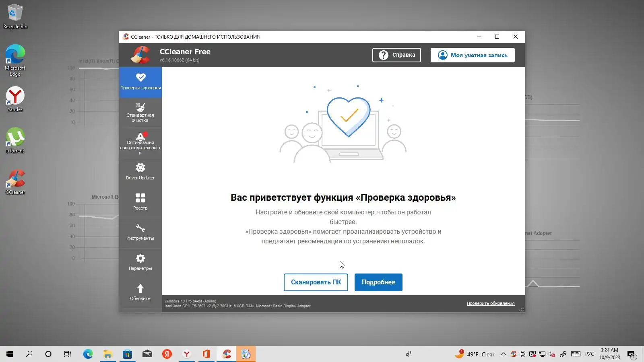Open the Параметры settings section
This screenshot has height=362, width=644.
coord(140,263)
